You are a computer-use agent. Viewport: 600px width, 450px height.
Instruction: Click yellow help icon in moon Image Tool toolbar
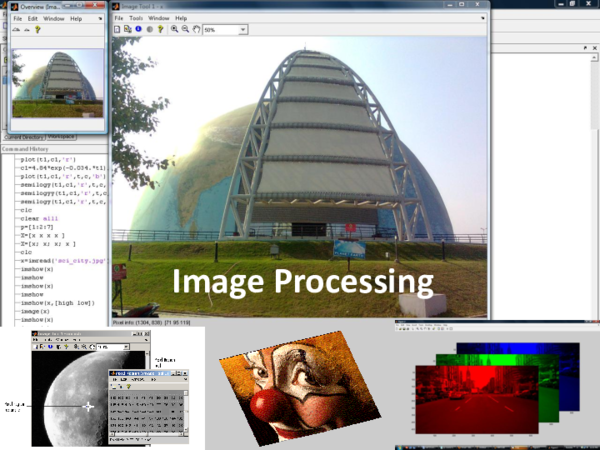(x=66, y=347)
